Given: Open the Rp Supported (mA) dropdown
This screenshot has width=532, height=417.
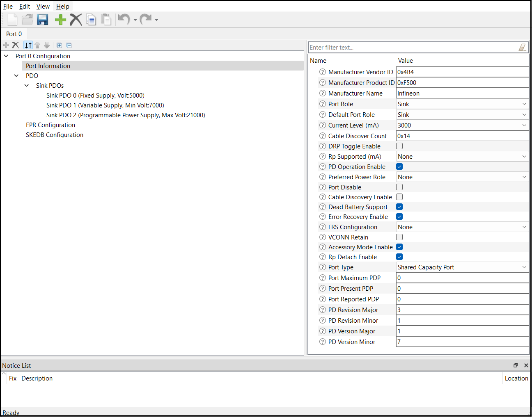Looking at the screenshot, I should point(462,156).
